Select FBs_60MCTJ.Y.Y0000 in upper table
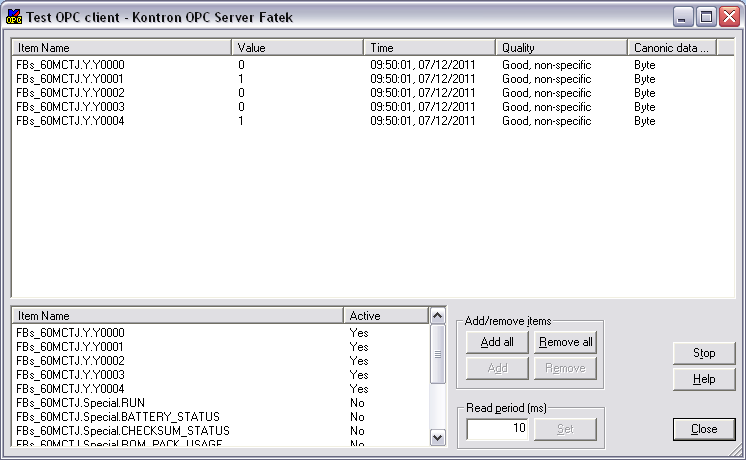This screenshot has width=746, height=460. pyautogui.click(x=70, y=65)
